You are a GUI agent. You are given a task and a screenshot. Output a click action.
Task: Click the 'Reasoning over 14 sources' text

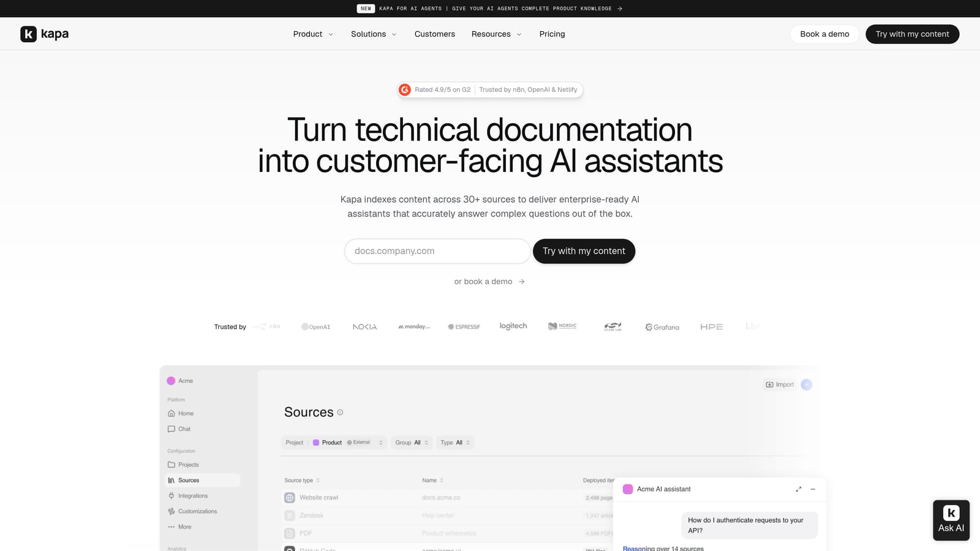coord(663,549)
